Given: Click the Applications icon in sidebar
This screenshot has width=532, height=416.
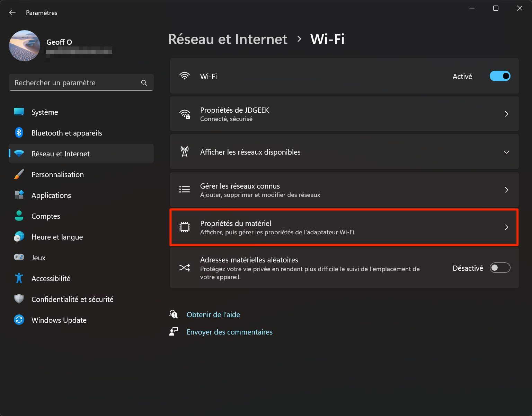Looking at the screenshot, I should [x=19, y=195].
